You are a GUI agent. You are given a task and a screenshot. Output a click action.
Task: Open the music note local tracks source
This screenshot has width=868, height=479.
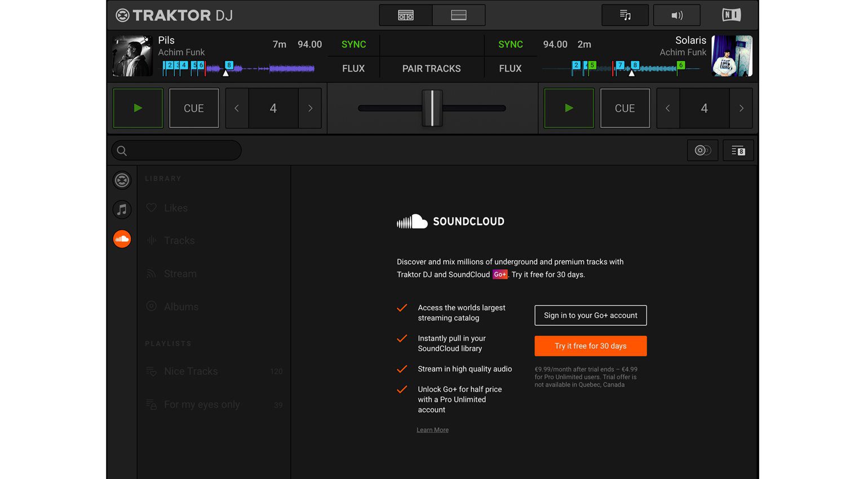(122, 210)
